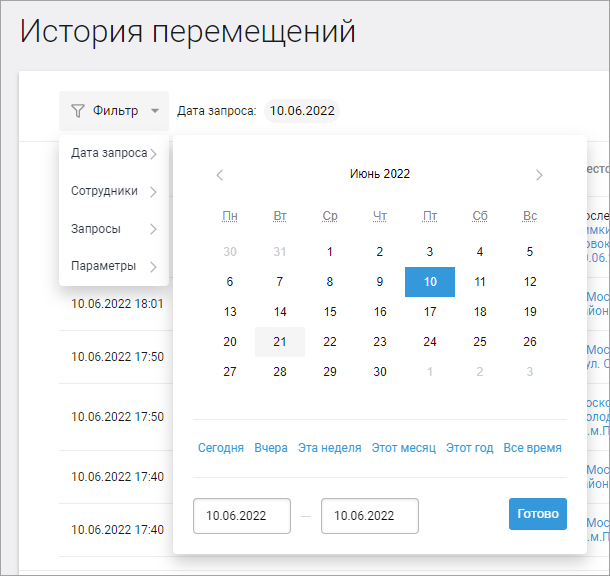Click the funnel filter icon
610x576 pixels.
78,111
